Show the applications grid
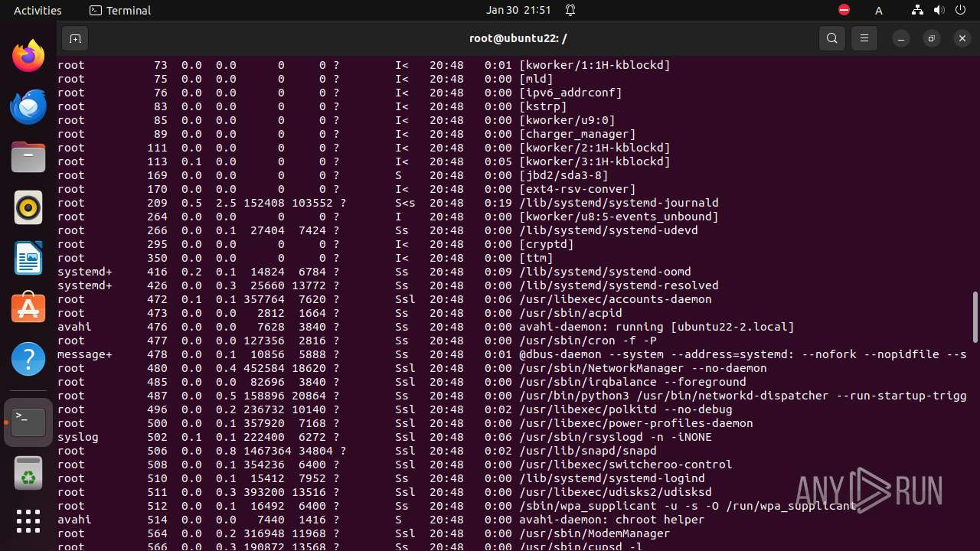Viewport: 980px width, 551px height. pyautogui.click(x=28, y=521)
